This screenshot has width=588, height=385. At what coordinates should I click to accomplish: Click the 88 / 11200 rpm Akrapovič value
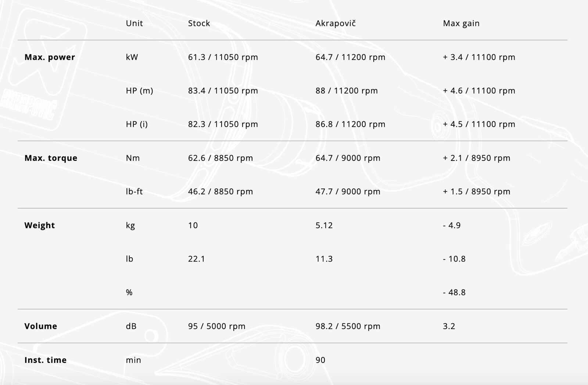point(346,91)
